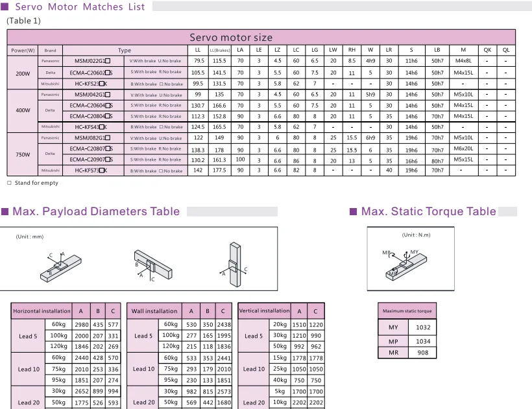Click the 'Power(W)' column header
Screen dimensions: 532x409
coord(21,51)
